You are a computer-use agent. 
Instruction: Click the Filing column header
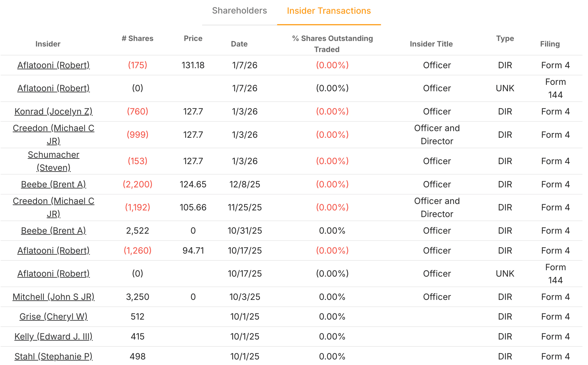click(550, 44)
